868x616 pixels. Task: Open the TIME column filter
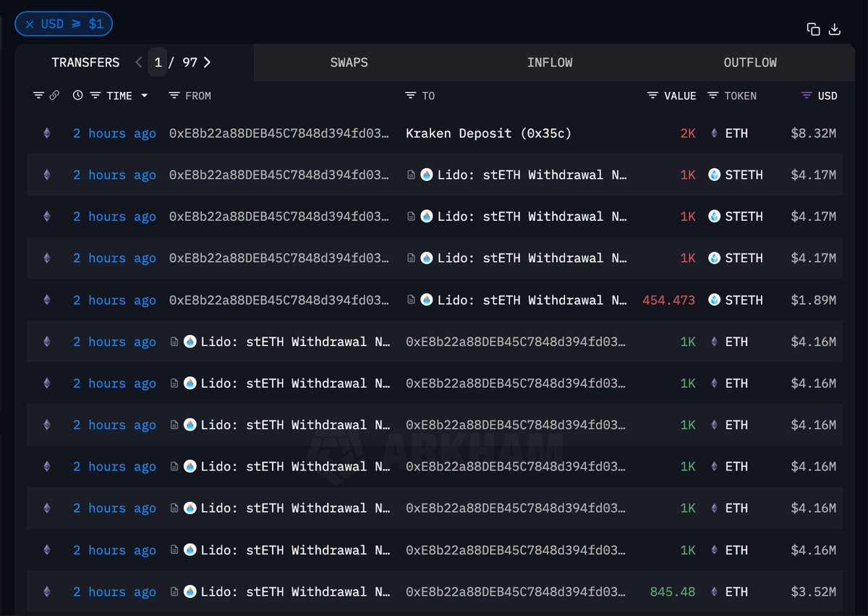coord(95,96)
